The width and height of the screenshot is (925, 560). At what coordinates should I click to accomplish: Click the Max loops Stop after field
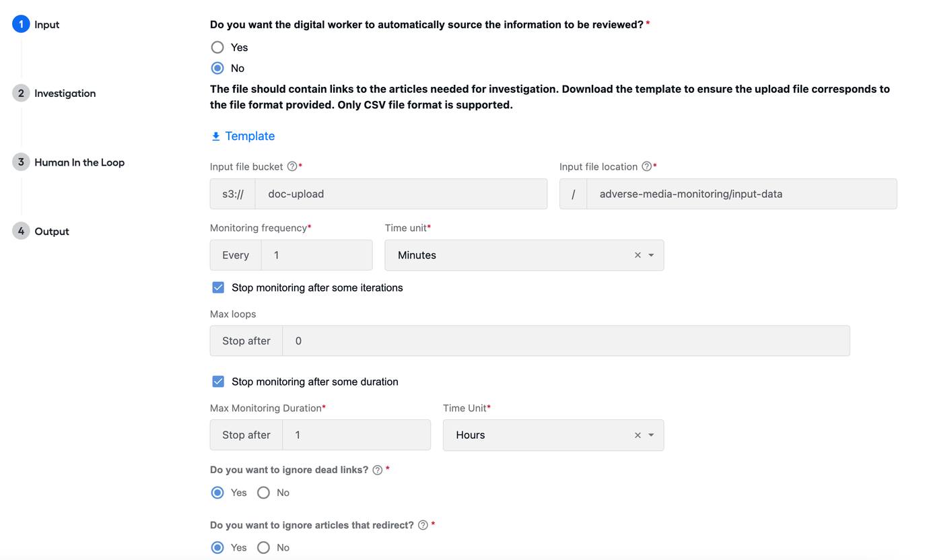coord(566,341)
